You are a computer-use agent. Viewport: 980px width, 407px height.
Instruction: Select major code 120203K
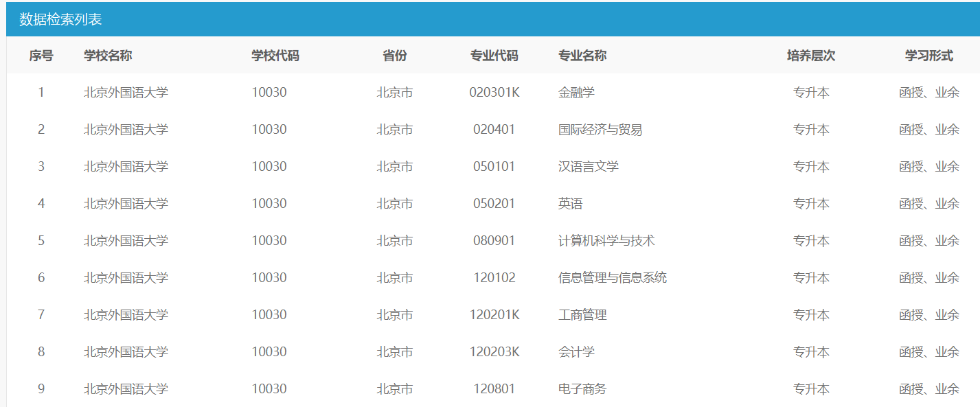pos(494,352)
